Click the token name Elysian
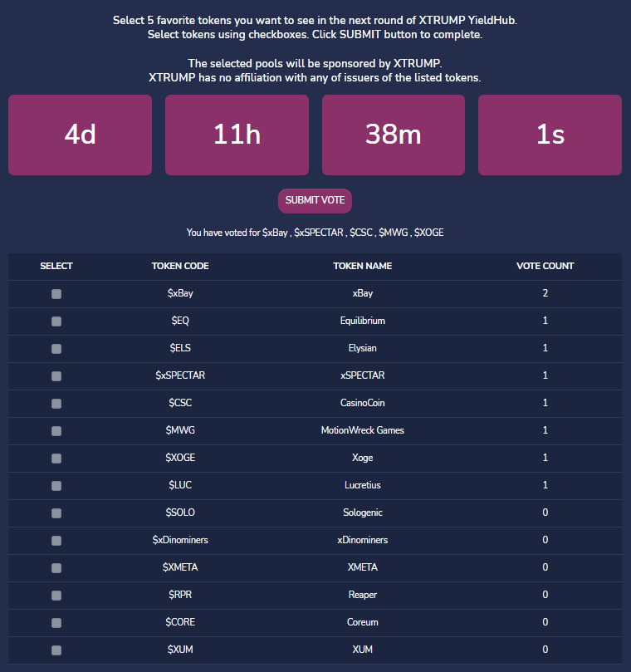The image size is (631, 672). (x=362, y=348)
